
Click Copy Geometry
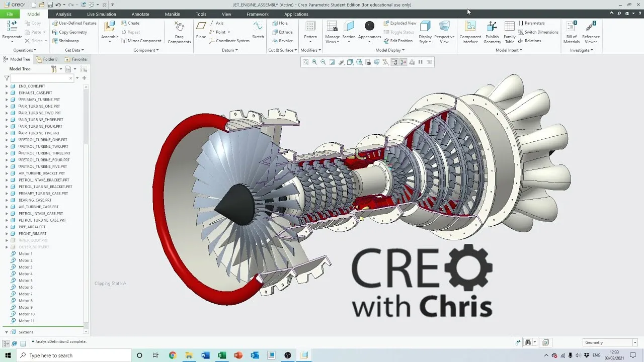pos(69,32)
